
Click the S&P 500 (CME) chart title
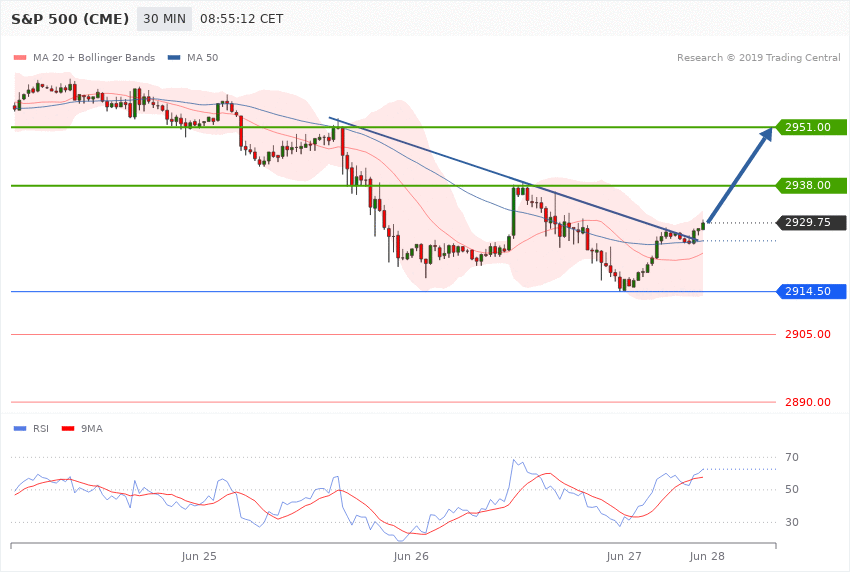coord(70,19)
